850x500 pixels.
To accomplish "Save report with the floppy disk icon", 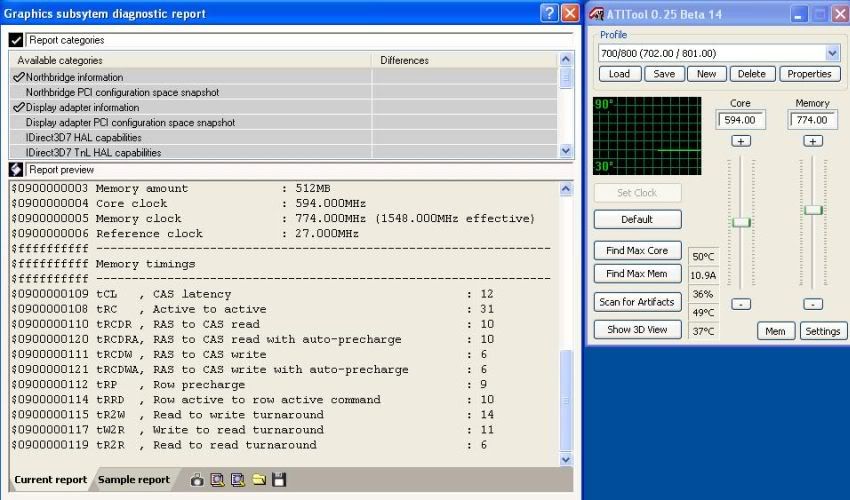I will [x=279, y=480].
